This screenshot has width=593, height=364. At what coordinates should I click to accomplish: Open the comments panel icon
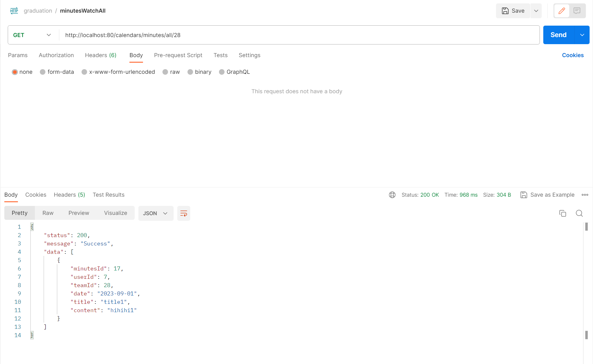[x=577, y=11]
